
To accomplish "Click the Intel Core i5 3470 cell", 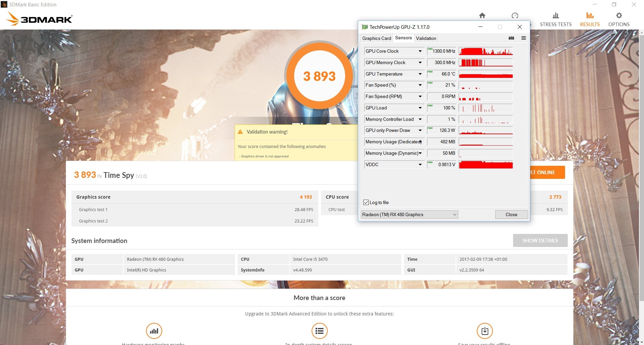I will (345, 259).
